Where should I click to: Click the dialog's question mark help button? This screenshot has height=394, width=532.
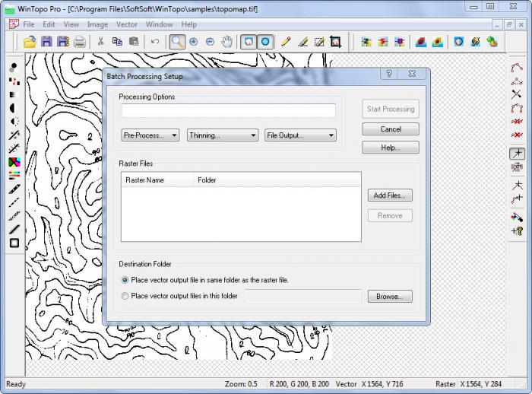389,74
